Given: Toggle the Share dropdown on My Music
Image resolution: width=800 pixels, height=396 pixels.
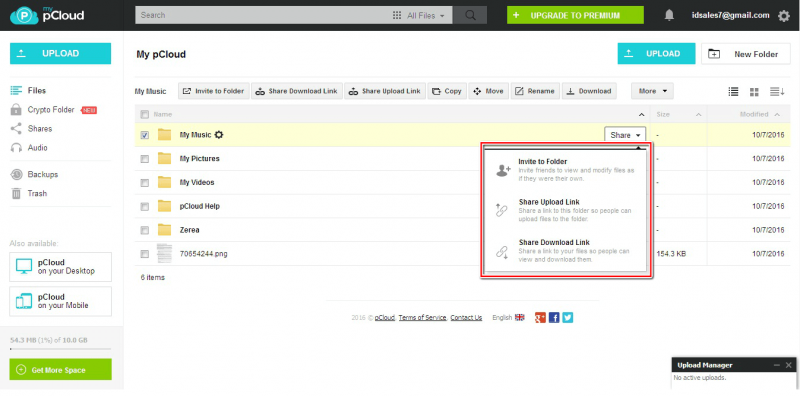Looking at the screenshot, I should [625, 135].
